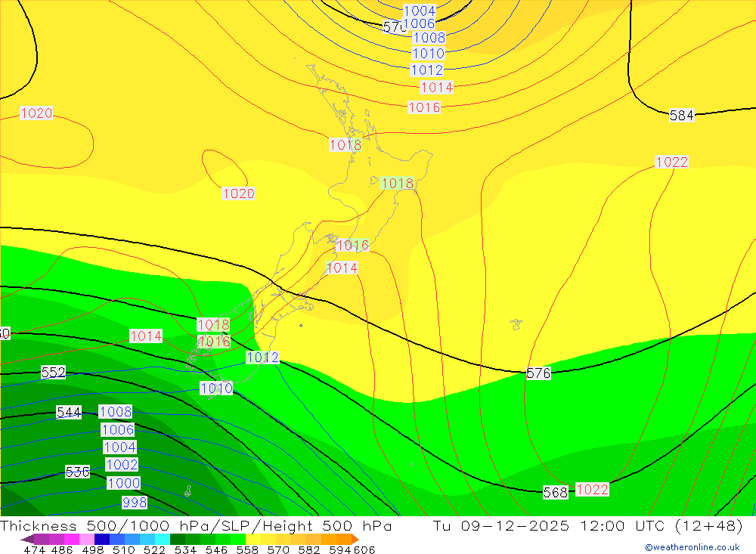Open the weatheronline.co.uk copyright link
Image resolution: width=756 pixels, height=554 pixels.
(x=692, y=547)
